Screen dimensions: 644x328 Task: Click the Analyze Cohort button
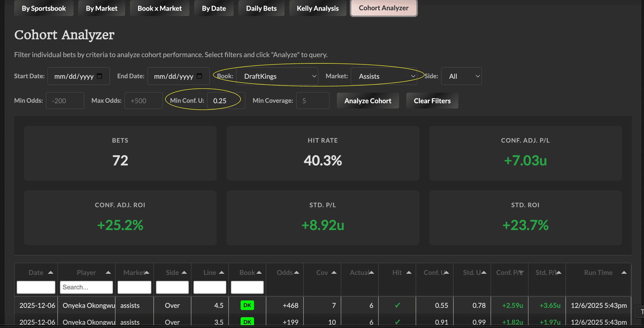[x=368, y=101]
